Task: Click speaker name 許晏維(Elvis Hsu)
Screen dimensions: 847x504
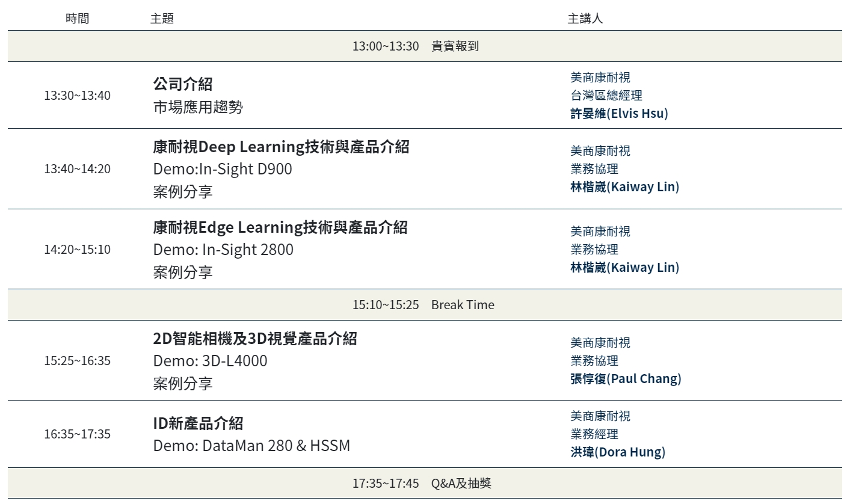Action: (619, 113)
